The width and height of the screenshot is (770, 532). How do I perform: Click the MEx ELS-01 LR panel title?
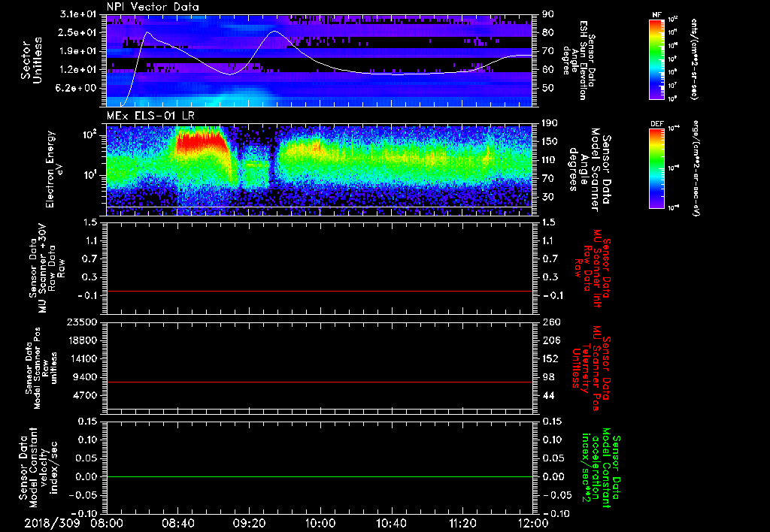150,116
